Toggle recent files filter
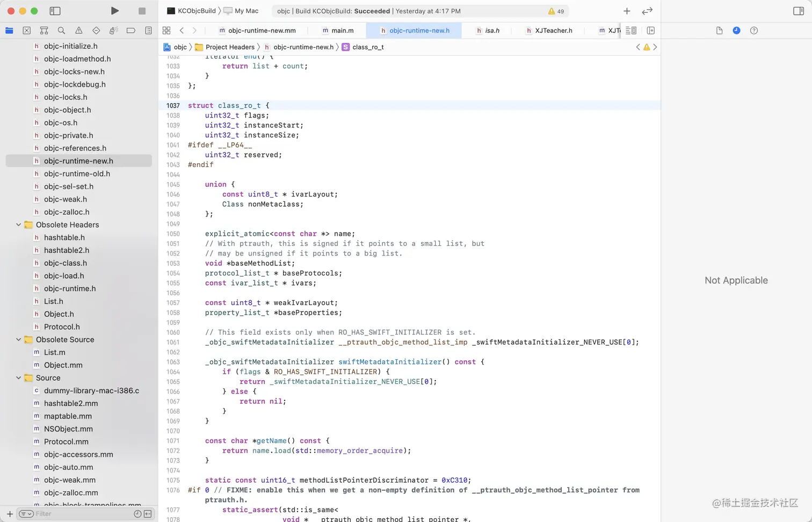Screen dimensions: 812x522 [x=137, y=514]
